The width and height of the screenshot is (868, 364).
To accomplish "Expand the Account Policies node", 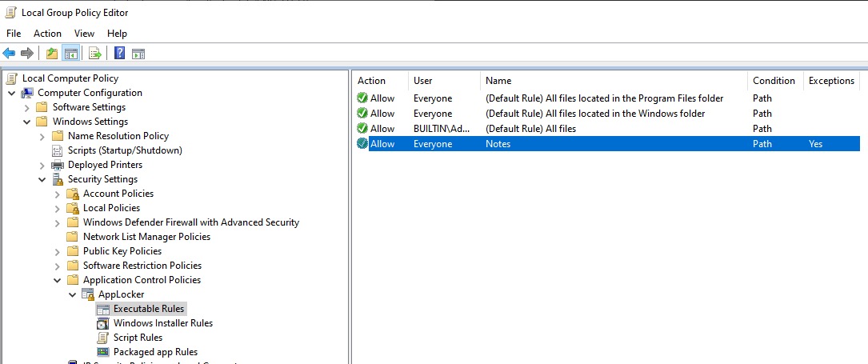I will [x=57, y=194].
